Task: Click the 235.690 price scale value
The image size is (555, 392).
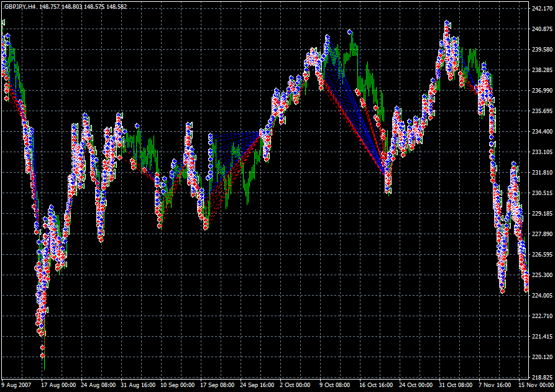Action: pos(541,111)
